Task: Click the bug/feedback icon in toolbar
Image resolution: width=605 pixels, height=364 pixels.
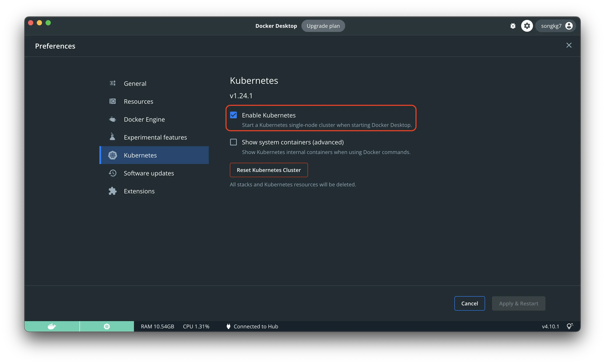Action: pos(513,26)
